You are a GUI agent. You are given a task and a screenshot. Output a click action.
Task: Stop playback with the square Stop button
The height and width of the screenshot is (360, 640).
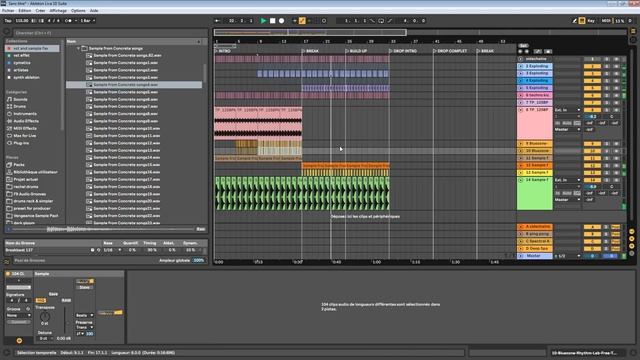[x=273, y=20]
